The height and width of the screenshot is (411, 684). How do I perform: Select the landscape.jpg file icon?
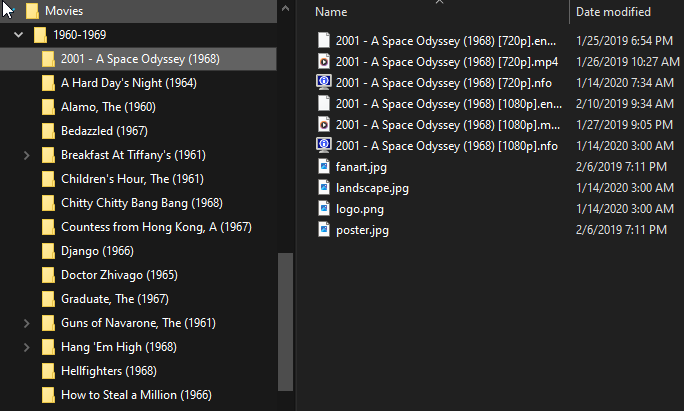(323, 187)
